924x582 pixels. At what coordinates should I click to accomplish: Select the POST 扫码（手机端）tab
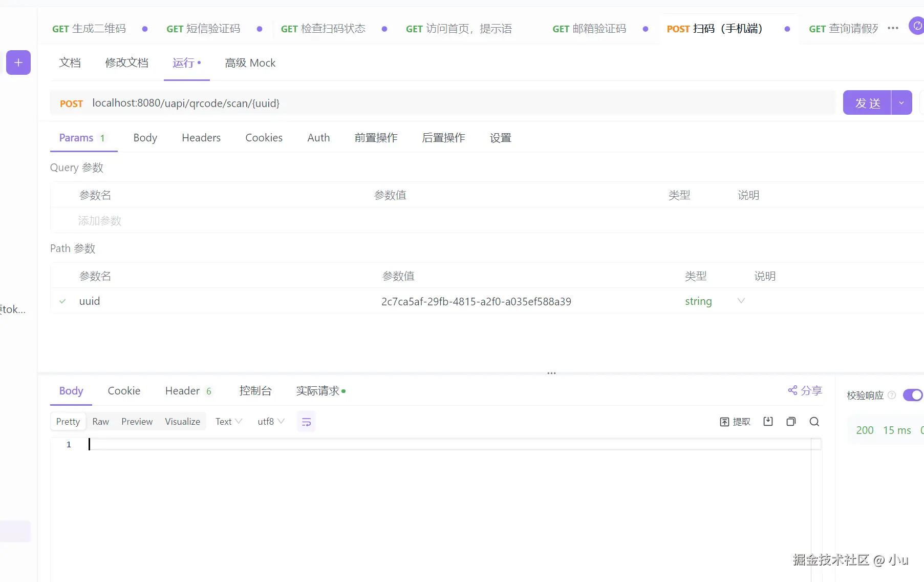(x=715, y=29)
